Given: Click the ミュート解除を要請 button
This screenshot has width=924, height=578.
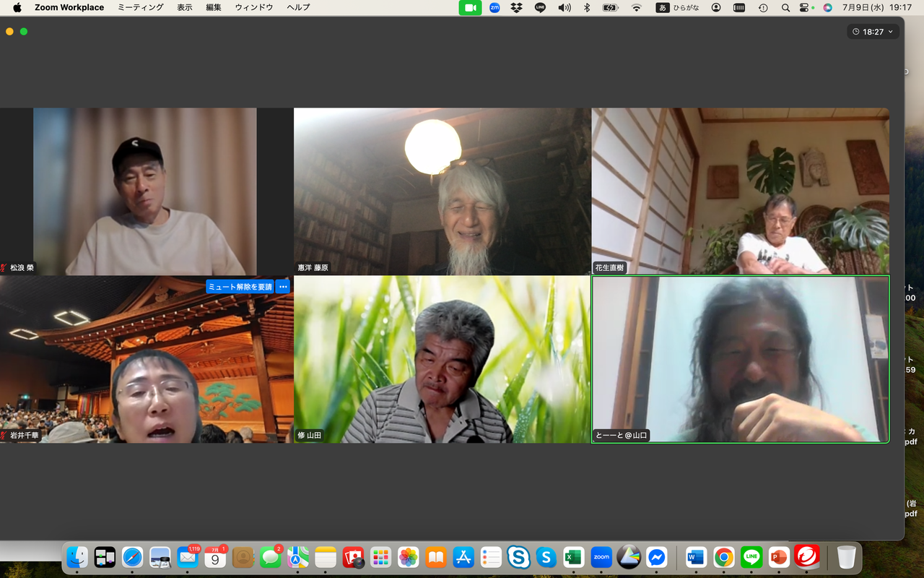Looking at the screenshot, I should point(240,287).
